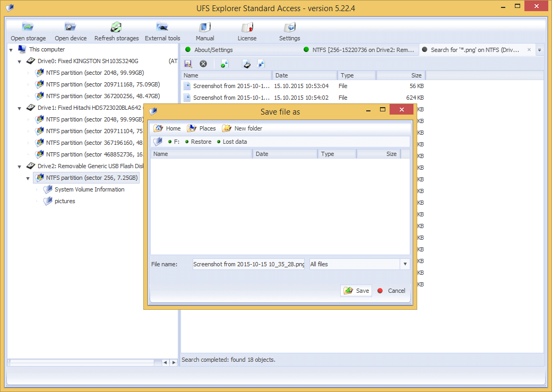Screen dimensions: 552x392
Task: Collapse the This computer tree node
Action: (x=11, y=50)
